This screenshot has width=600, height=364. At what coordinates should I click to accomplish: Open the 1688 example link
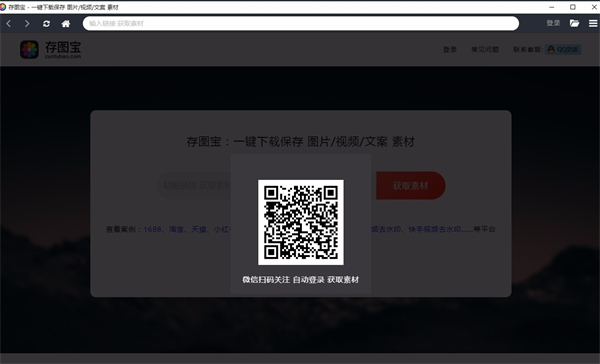point(152,229)
